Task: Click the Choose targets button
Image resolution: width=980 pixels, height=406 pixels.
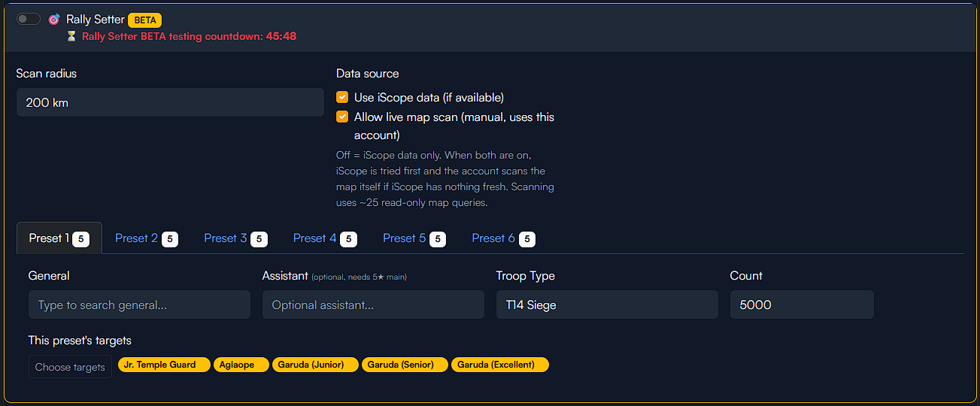Action: click(x=70, y=367)
